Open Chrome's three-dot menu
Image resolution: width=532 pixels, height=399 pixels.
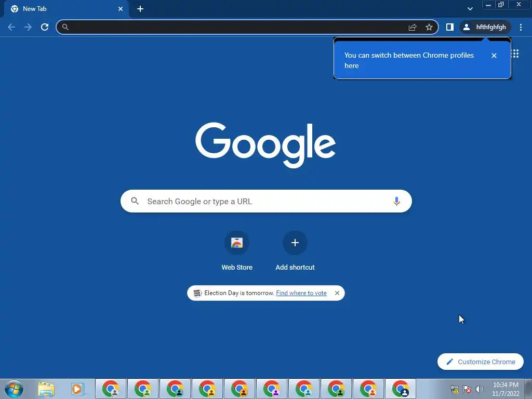tap(521, 27)
